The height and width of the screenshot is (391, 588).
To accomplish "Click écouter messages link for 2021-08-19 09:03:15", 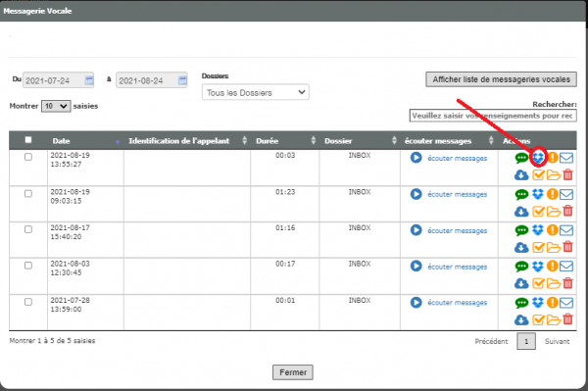I will [457, 194].
